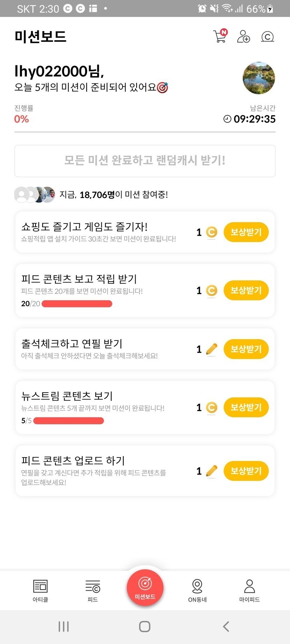Image resolution: width=290 pixels, height=644 pixels.
Task: Tap the add friend icon
Action: click(243, 36)
